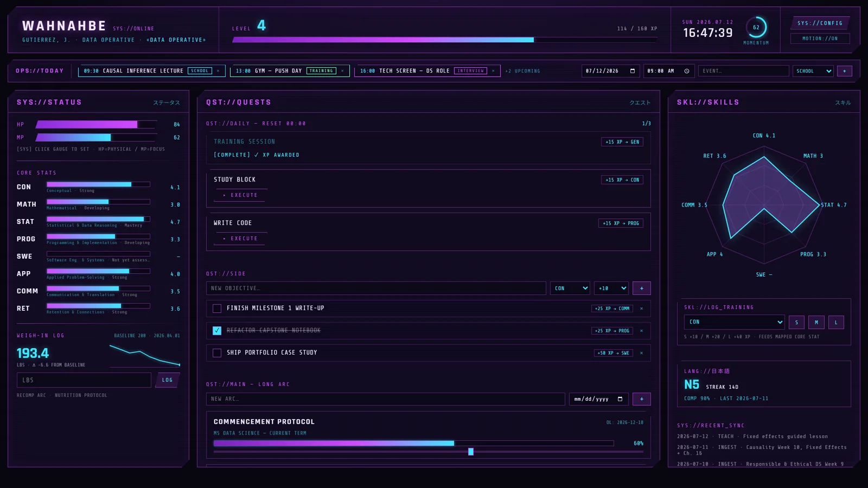Open side quest XP dropdown showing +10

[x=611, y=288]
